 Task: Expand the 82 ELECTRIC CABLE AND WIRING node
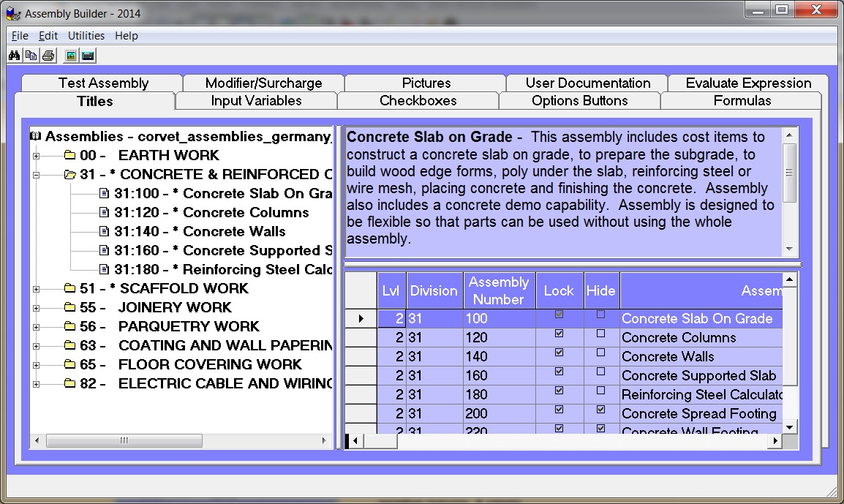coord(36,384)
